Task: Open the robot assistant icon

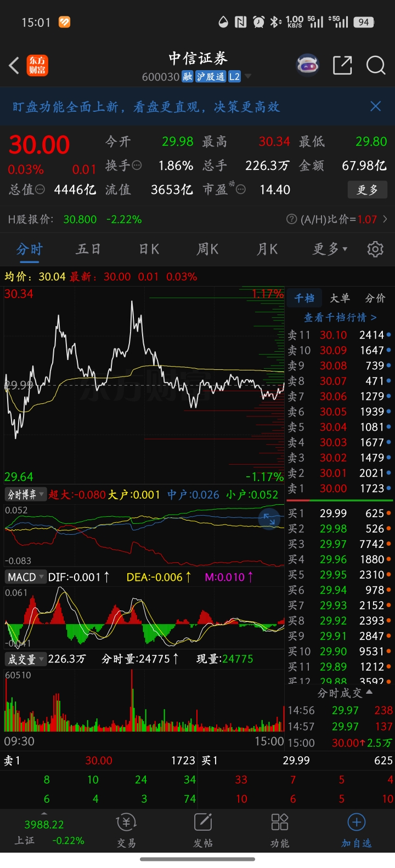Action: [x=308, y=65]
